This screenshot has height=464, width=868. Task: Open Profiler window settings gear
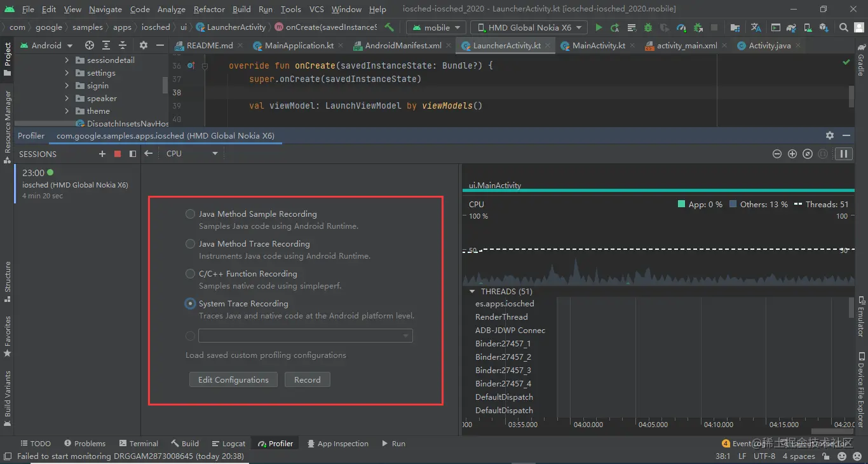coord(830,135)
